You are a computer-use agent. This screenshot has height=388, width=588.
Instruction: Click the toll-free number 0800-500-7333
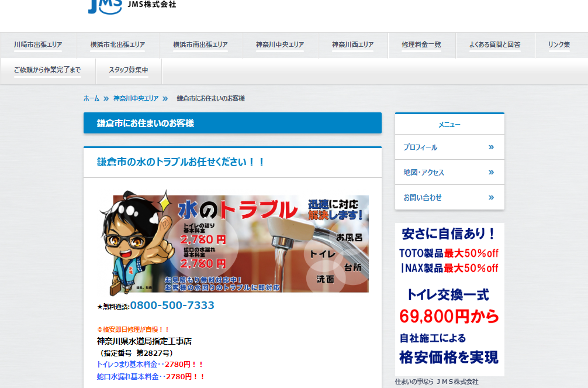[172, 305]
